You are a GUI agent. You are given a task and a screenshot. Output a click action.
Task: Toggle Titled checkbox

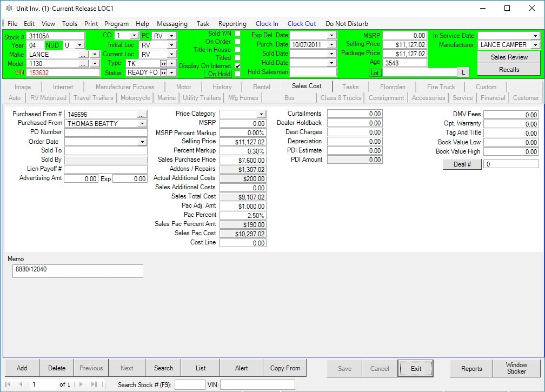pyautogui.click(x=238, y=58)
